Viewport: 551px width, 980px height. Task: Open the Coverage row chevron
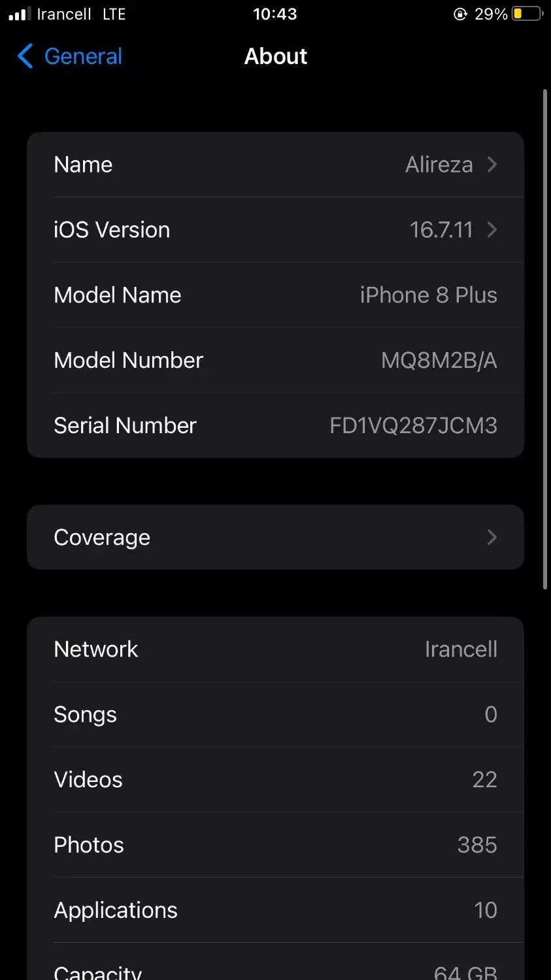[x=492, y=537]
